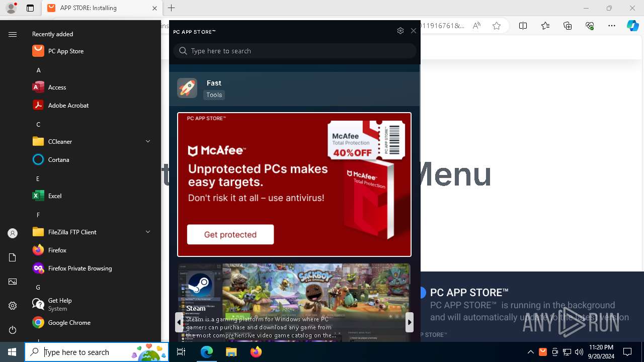
Task: Show the next carousel item
Action: tap(410, 322)
